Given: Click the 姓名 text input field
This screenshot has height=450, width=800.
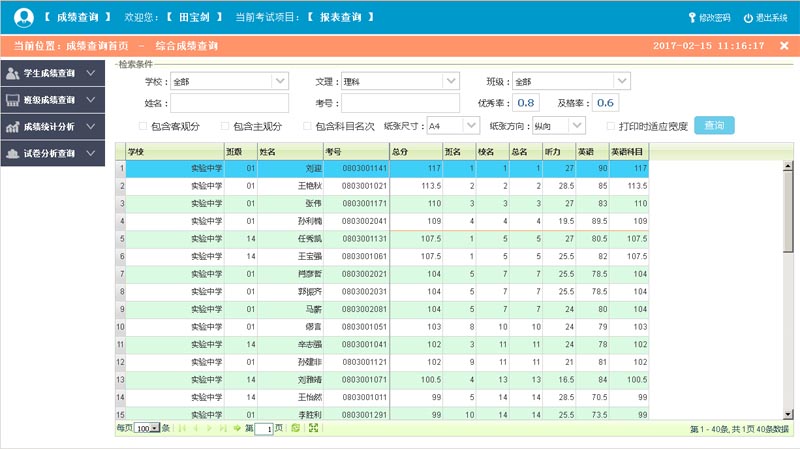Looking at the screenshot, I should [228, 103].
